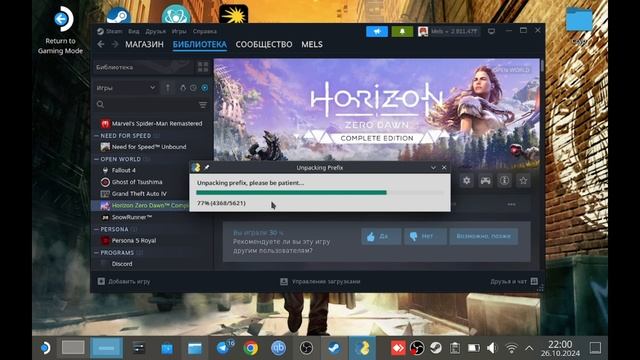Screen dimensions: 640x360
Task: Switch library to grid collections view
Action: coord(203,67)
